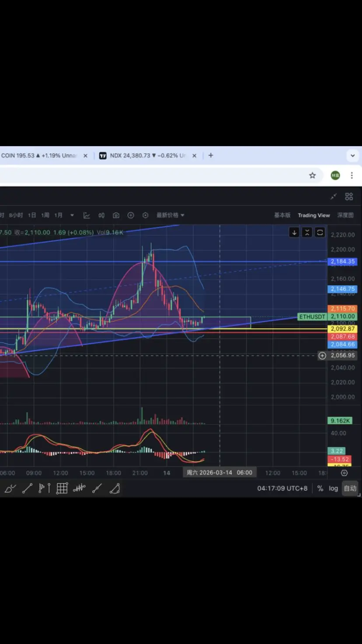Click the circled plus add icon
This screenshot has width=362, height=644.
[130, 215]
